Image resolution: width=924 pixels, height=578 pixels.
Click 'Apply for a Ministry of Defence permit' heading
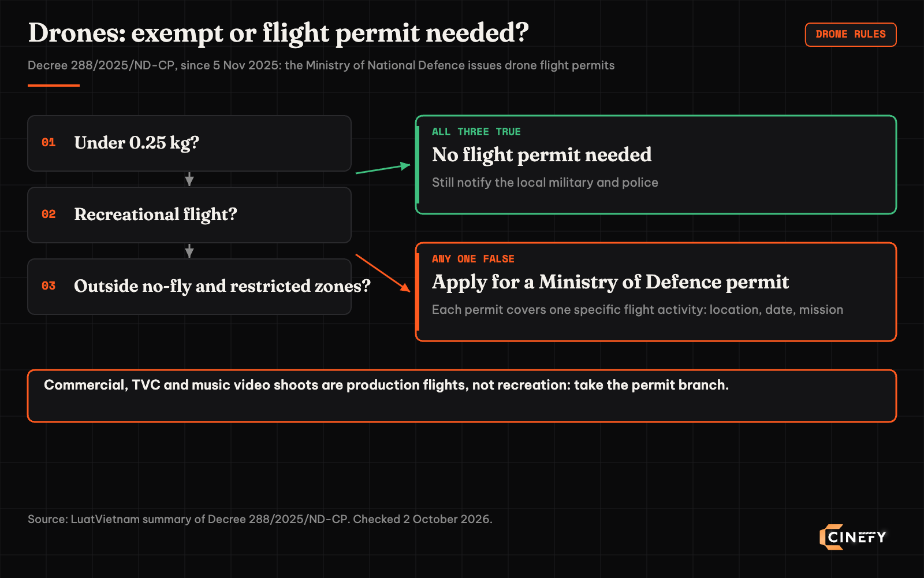(610, 282)
